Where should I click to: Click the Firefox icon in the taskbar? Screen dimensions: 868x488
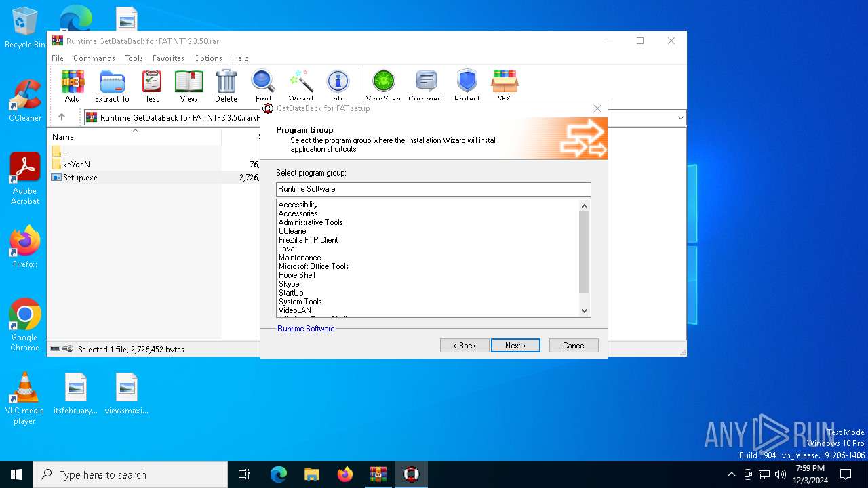345,474
